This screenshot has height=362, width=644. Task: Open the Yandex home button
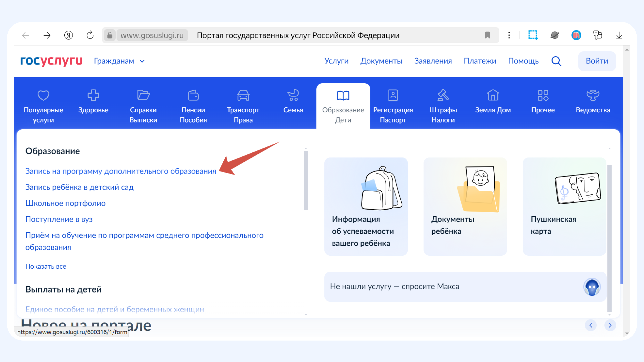point(68,35)
